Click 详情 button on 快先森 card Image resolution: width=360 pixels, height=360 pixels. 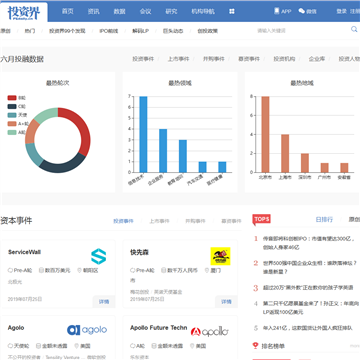[x=226, y=302]
